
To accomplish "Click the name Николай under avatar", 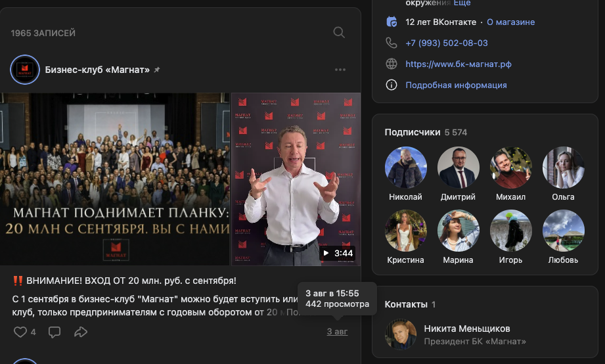I will [405, 197].
